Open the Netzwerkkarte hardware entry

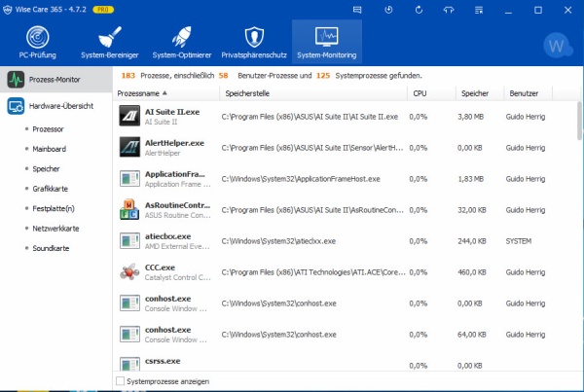click(55, 229)
